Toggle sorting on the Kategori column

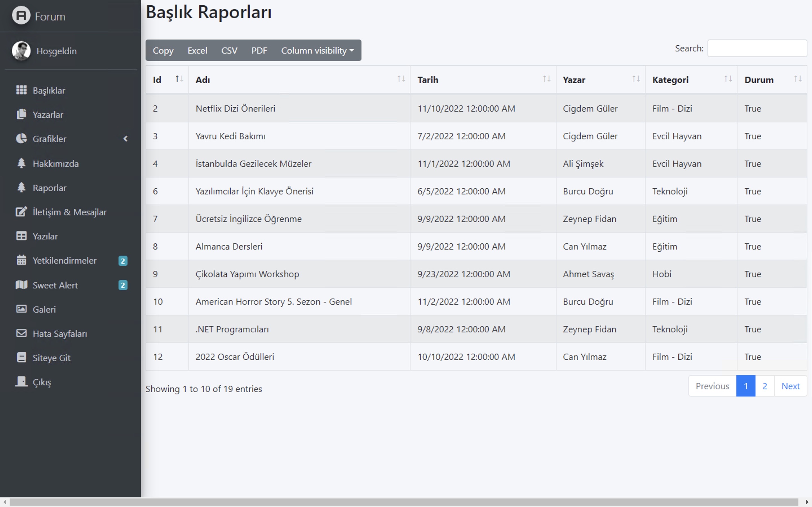728,79
